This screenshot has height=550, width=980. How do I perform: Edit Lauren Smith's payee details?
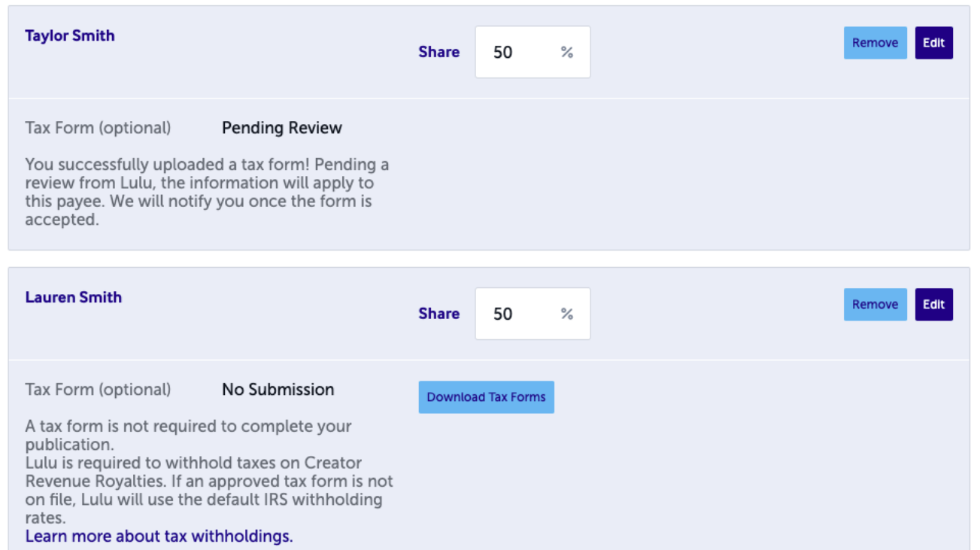click(x=933, y=305)
